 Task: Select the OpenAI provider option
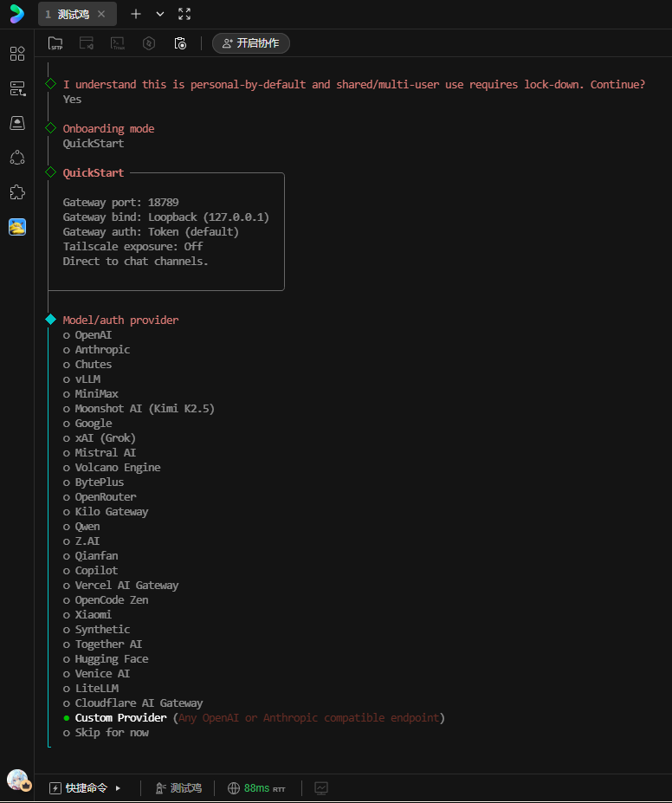click(x=93, y=335)
